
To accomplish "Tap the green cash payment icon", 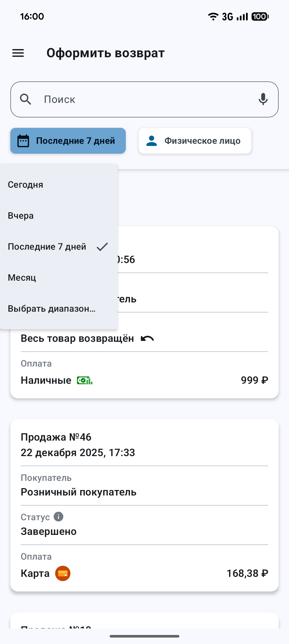I will (85, 381).
